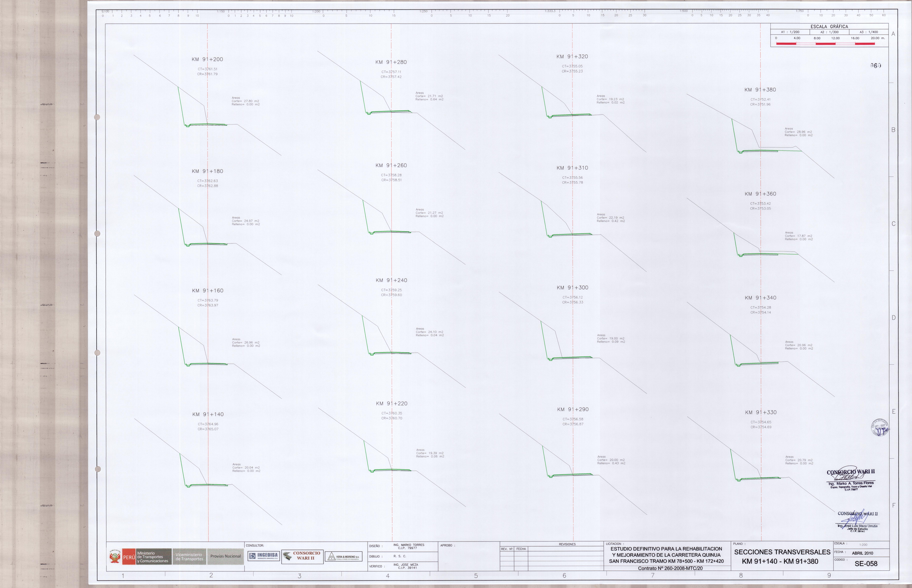Select section title 'KM 91+330'
912x588 pixels.
(x=761, y=412)
